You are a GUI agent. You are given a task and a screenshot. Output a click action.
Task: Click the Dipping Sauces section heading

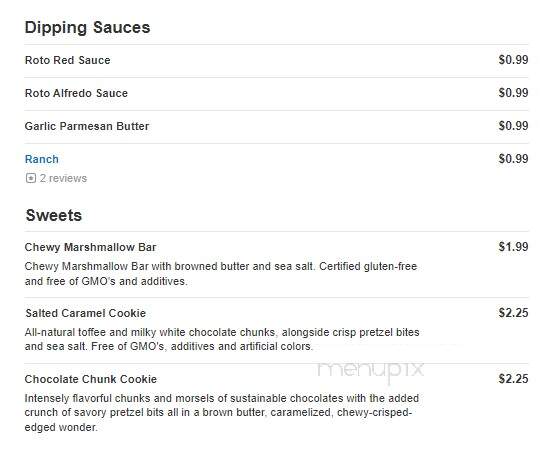[87, 28]
